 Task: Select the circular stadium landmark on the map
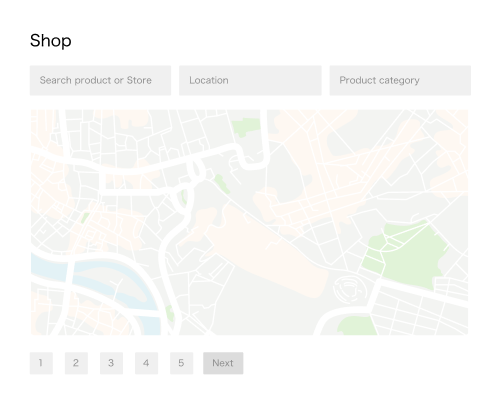(350, 289)
